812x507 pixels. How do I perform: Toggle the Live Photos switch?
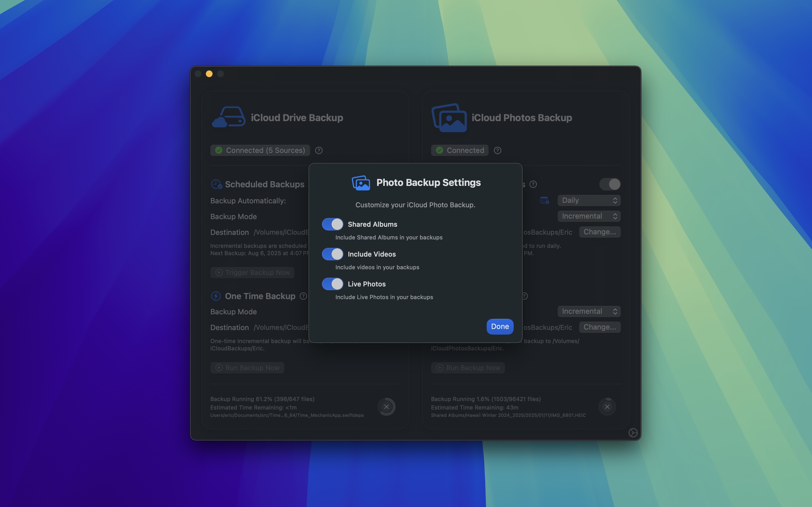pyautogui.click(x=332, y=284)
